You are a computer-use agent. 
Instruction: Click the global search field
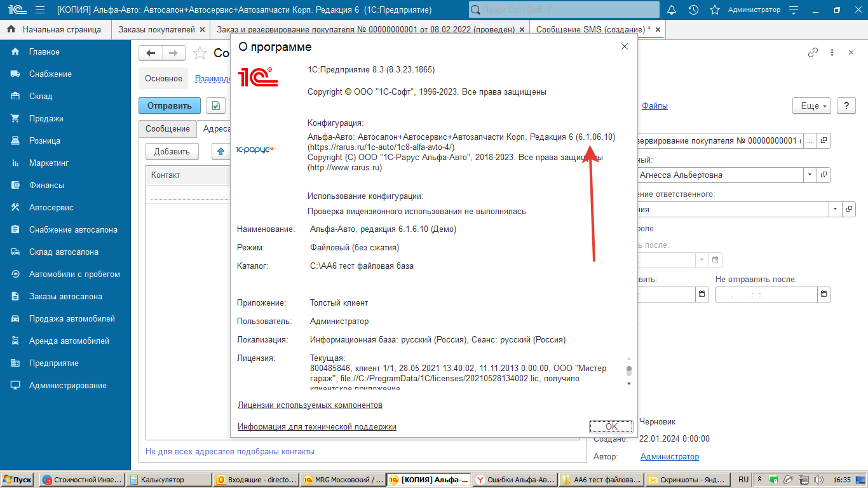tap(563, 10)
